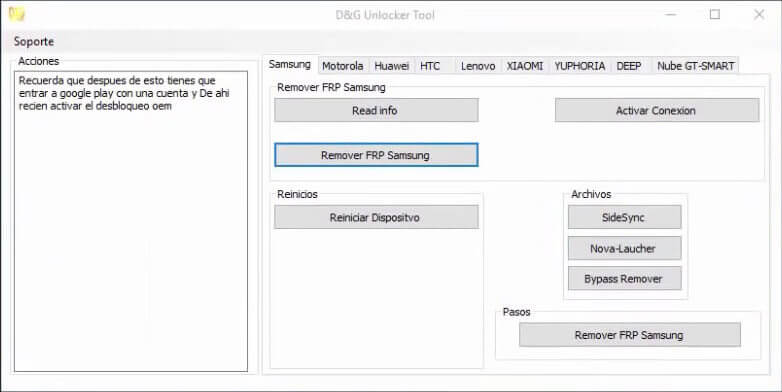Close the D&G Unlocker Tool window
Screen dimensions: 782x392
click(759, 14)
